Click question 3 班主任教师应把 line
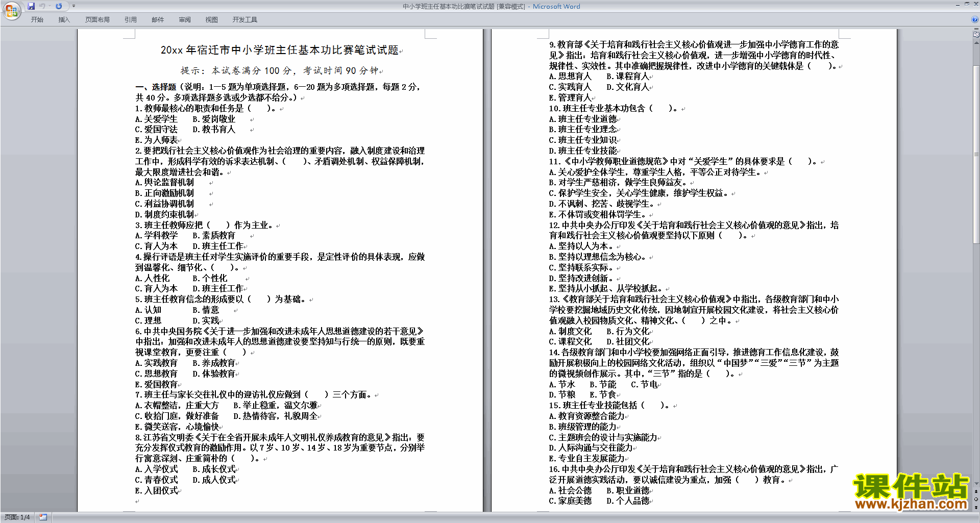Viewport: 980px width, 523px height. [x=205, y=225]
